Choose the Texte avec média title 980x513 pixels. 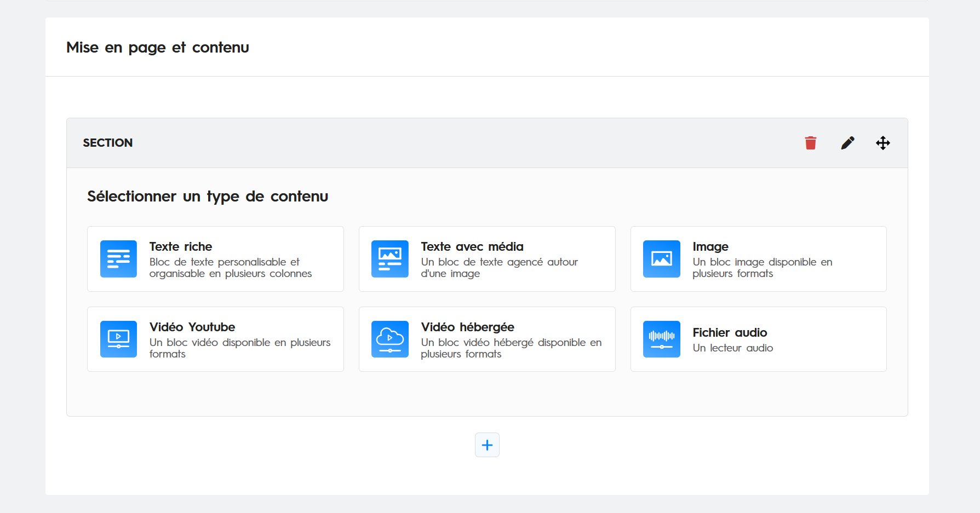pos(472,246)
